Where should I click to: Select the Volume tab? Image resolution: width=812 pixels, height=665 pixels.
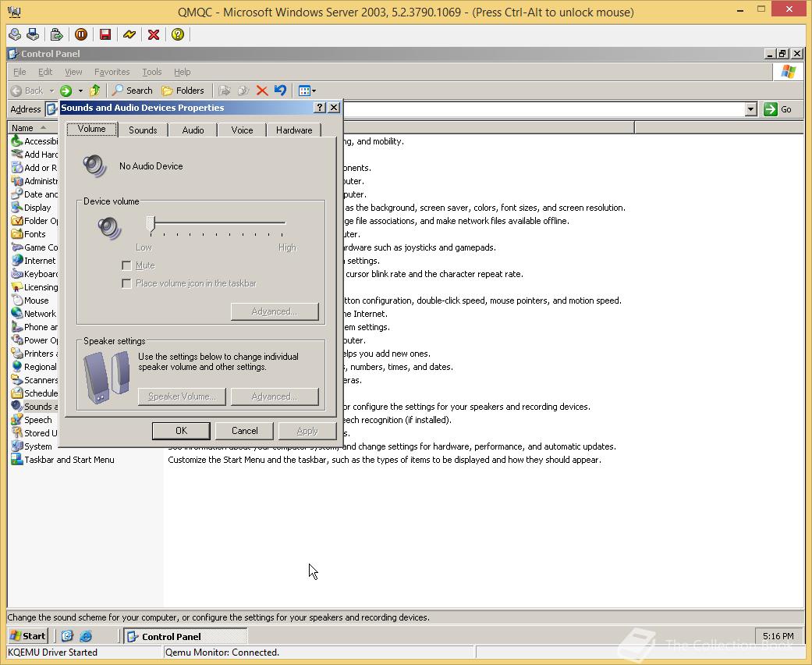click(x=92, y=129)
